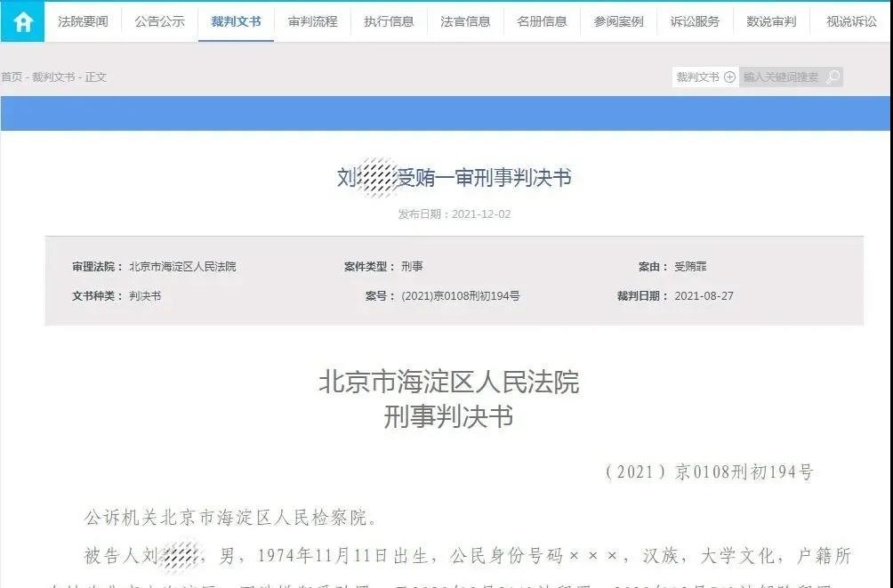Click the 首页 breadcrumb link

12,77
